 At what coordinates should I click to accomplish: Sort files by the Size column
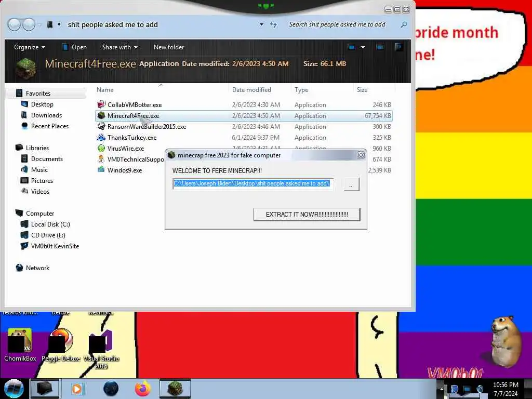pyautogui.click(x=362, y=90)
